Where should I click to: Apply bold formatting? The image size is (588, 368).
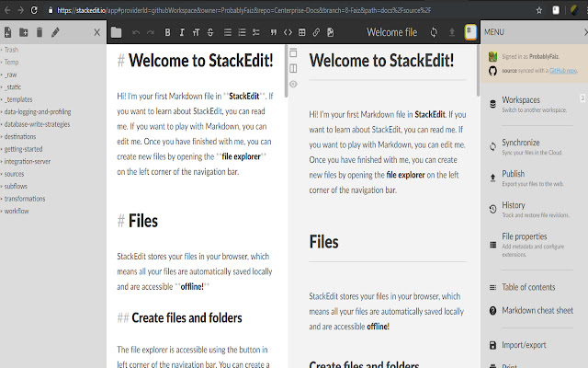coord(167,32)
